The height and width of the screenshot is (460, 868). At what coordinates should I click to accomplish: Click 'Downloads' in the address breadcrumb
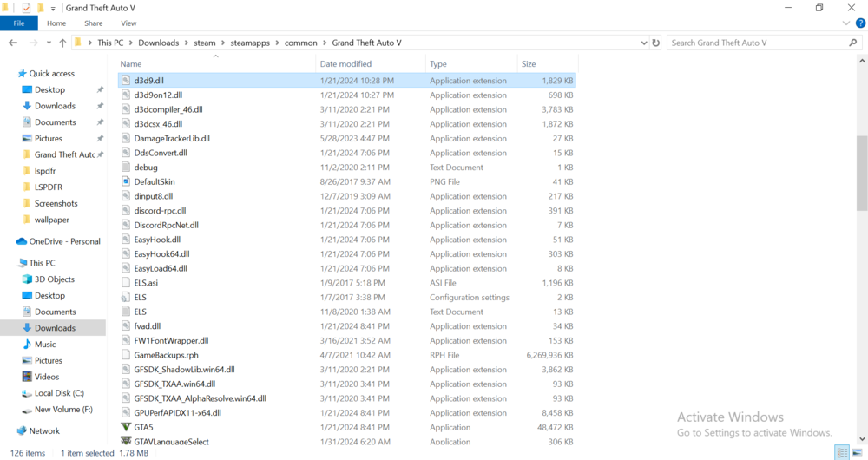coord(158,43)
